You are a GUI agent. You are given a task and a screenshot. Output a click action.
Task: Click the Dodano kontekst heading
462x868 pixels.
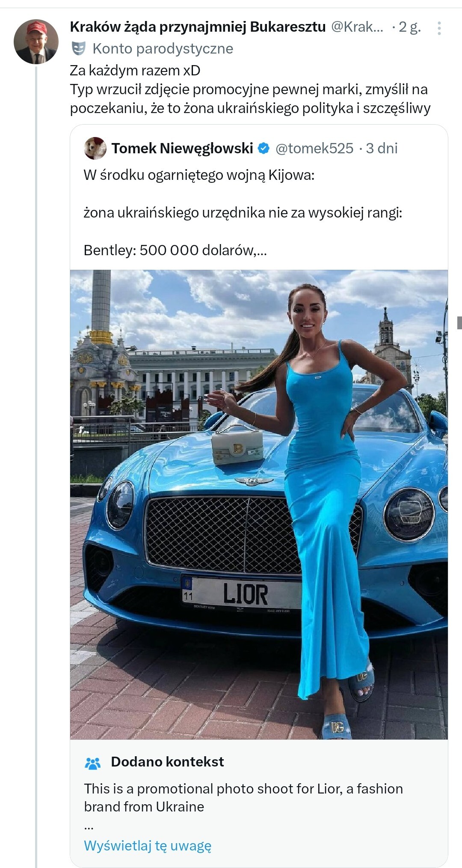point(167,762)
